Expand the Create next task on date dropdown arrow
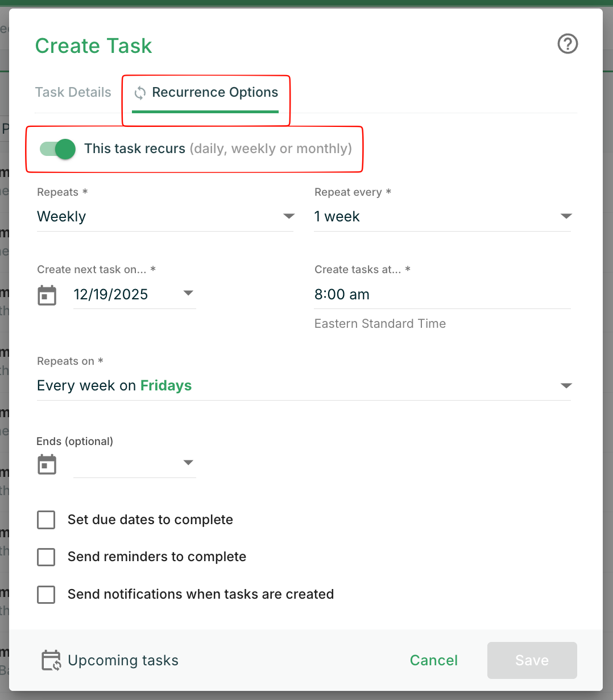This screenshot has width=613, height=700. 188,294
